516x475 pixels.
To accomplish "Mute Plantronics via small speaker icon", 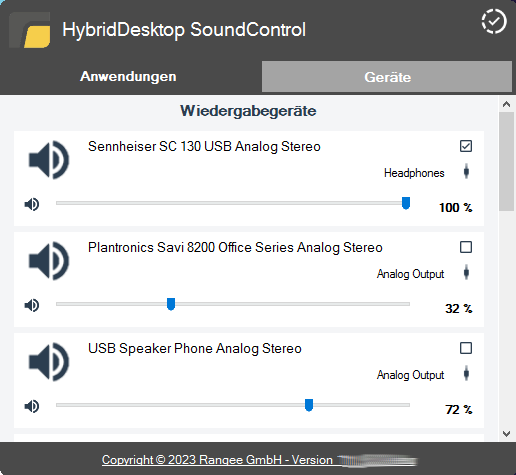I will coord(32,305).
